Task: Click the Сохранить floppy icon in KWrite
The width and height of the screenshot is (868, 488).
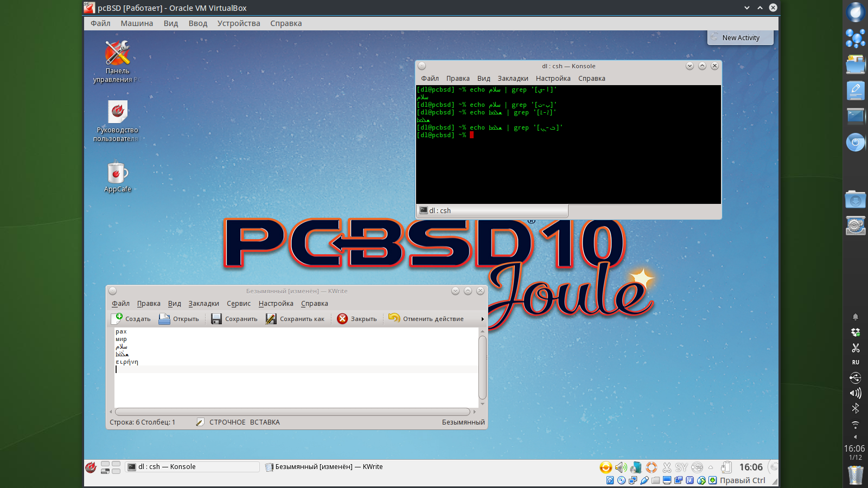Action: (x=216, y=319)
